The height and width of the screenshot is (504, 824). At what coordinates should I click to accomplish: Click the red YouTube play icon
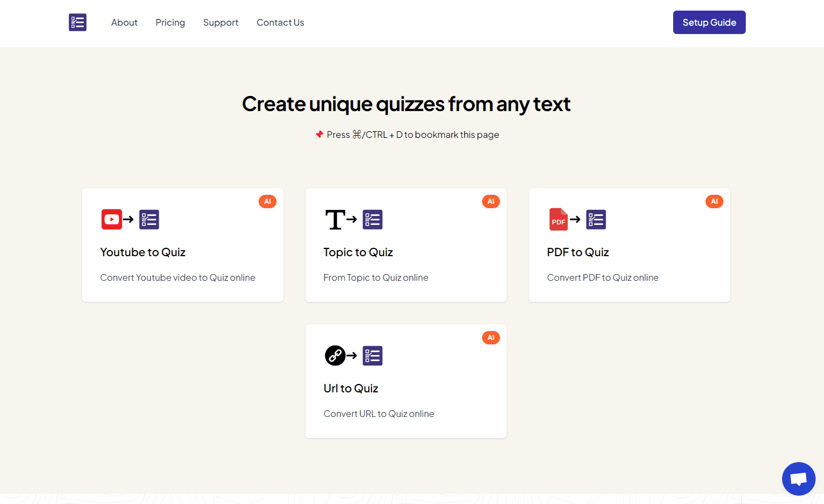[112, 219]
